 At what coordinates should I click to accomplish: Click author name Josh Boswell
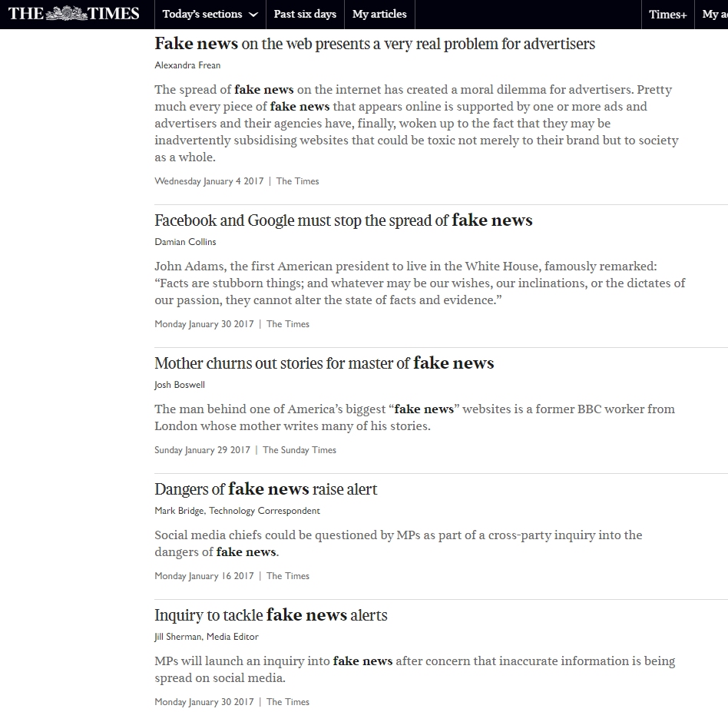[x=180, y=385]
